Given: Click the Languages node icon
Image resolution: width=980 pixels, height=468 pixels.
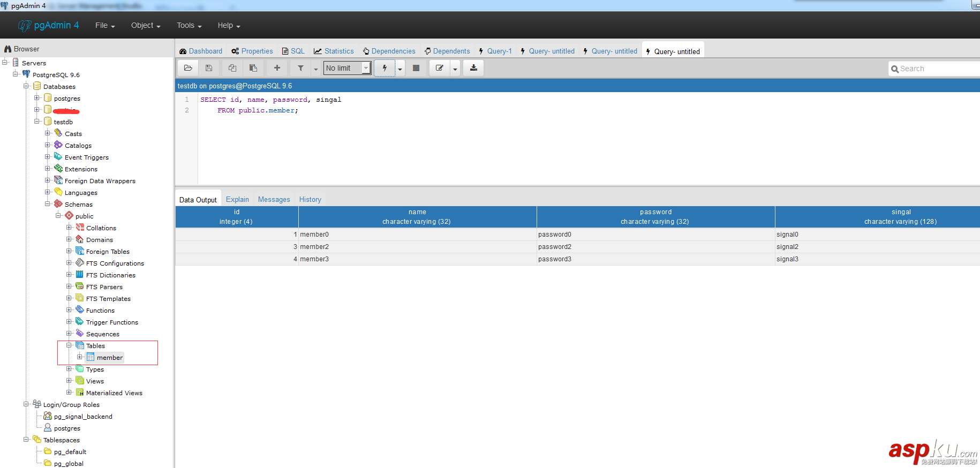Looking at the screenshot, I should (x=58, y=192).
